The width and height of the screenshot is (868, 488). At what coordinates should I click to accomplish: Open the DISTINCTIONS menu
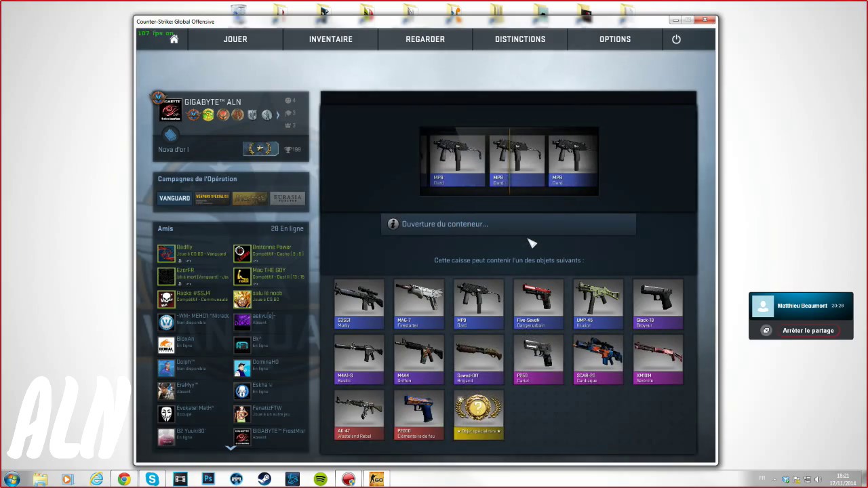coord(520,39)
